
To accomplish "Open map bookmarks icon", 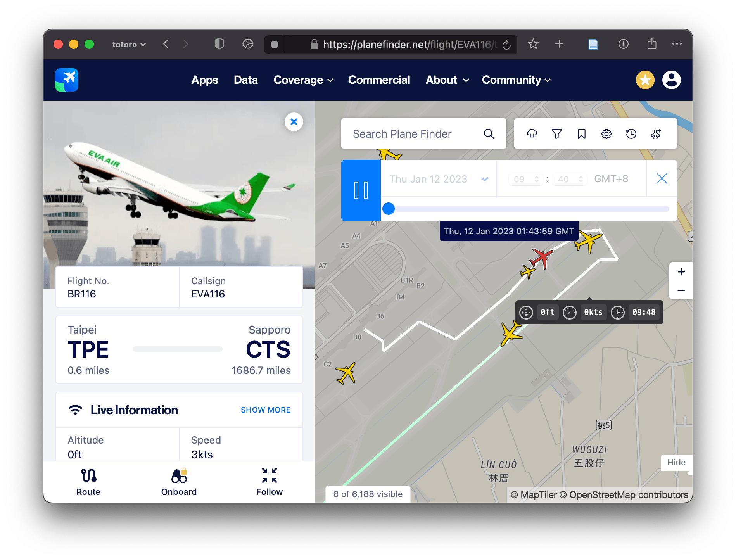I will [x=582, y=134].
